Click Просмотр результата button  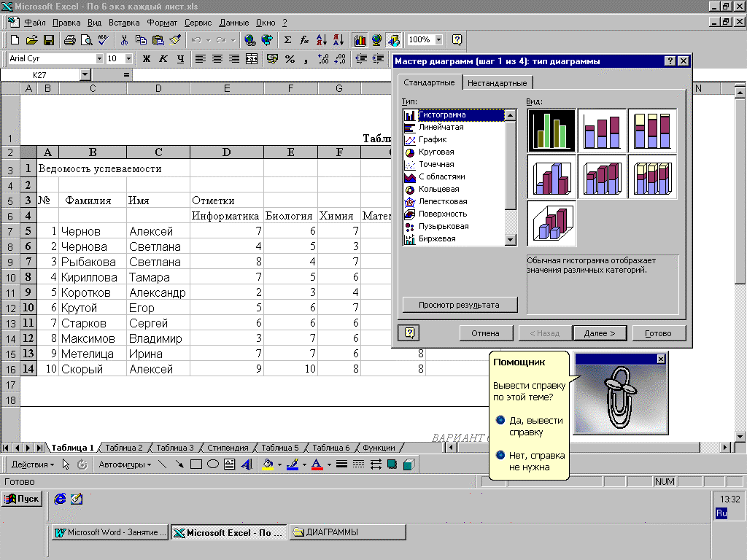460,305
